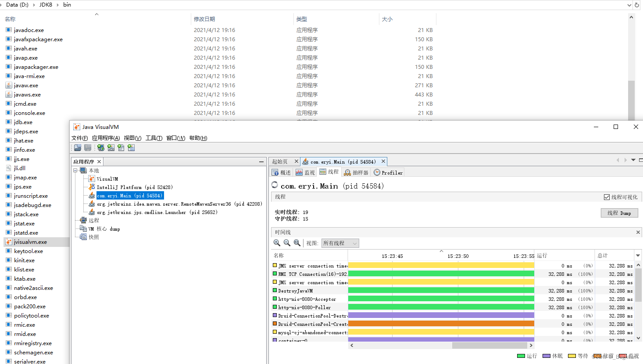Select the VisualVM node icon in tree

92,178
